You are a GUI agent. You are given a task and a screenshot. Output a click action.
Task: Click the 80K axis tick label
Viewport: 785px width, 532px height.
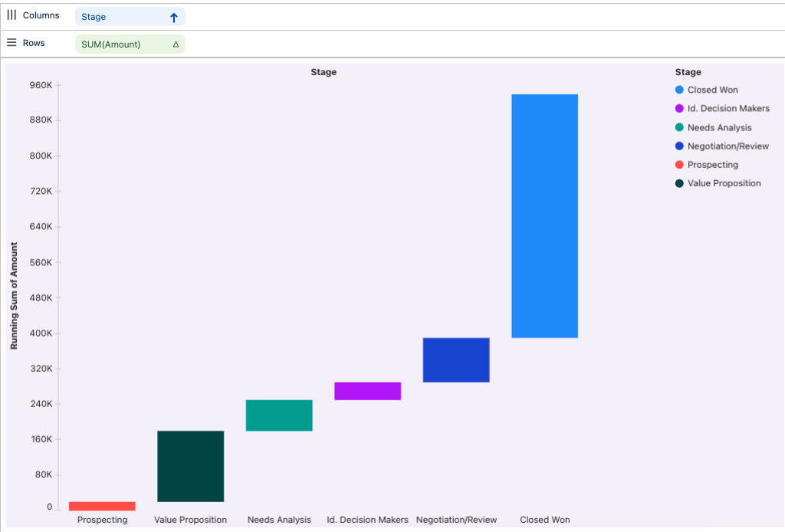44,475
